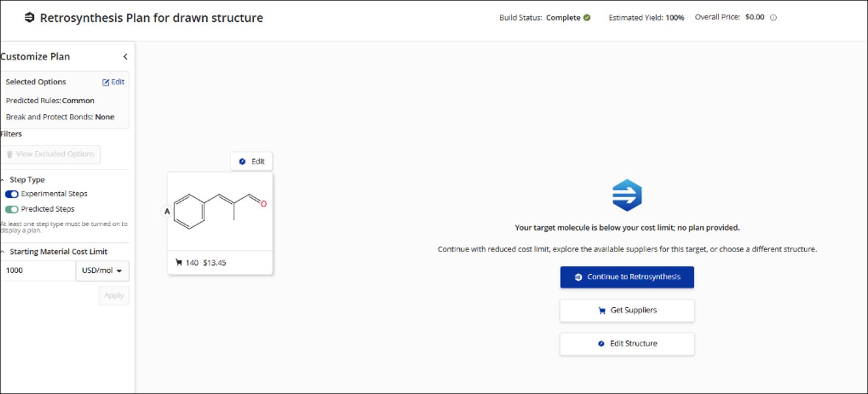Image resolution: width=868 pixels, height=394 pixels.
Task: Click the cart icon beside 140 suppliers
Action: point(179,263)
